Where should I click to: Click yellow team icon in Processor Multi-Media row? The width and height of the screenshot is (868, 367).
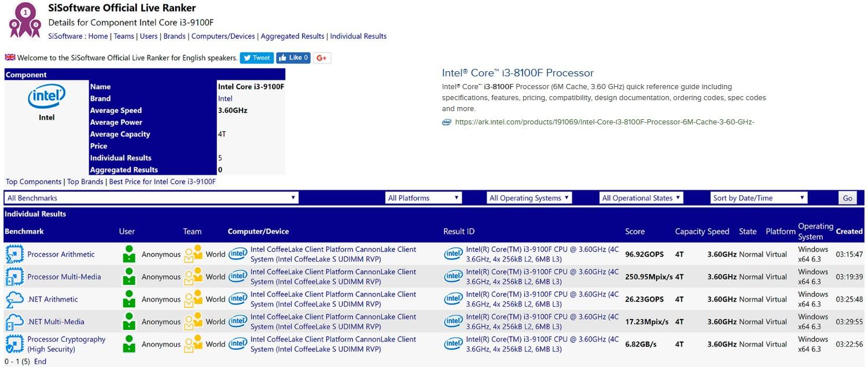(193, 277)
